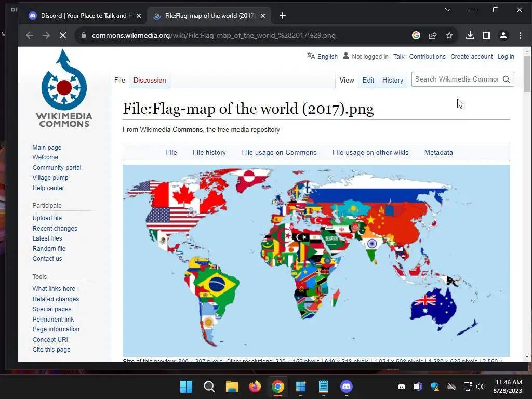532x399 pixels.
Task: Jump to File history section
Action: 209,152
